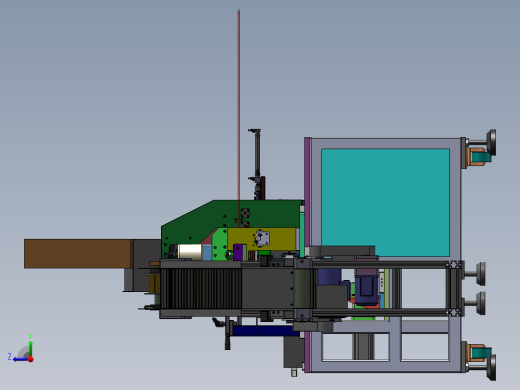Screen dimensions: 520x390
Task: Click the green Y axis arrow of triad
Action: [30, 348]
